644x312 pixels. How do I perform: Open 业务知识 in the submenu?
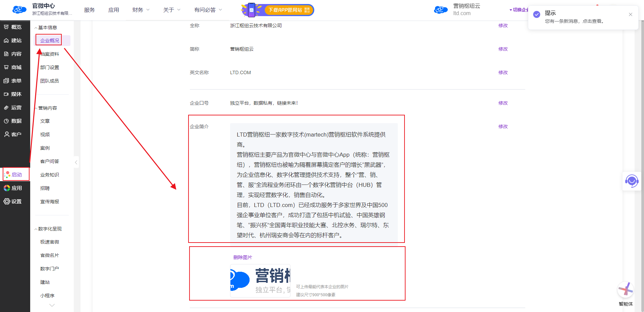coord(50,175)
